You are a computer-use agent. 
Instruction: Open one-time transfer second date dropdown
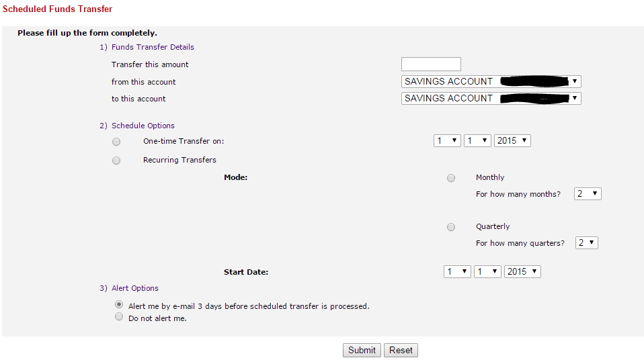tap(477, 141)
